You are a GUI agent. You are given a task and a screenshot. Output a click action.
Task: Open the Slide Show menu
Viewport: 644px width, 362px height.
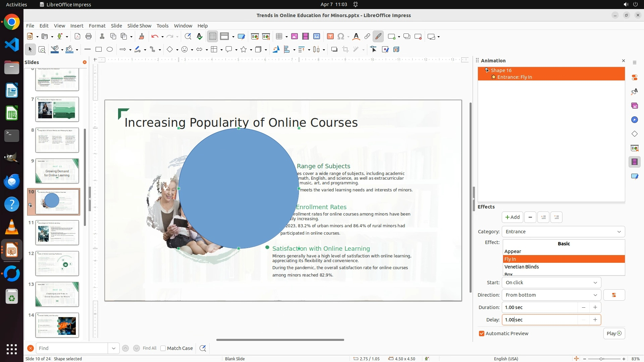click(139, 26)
